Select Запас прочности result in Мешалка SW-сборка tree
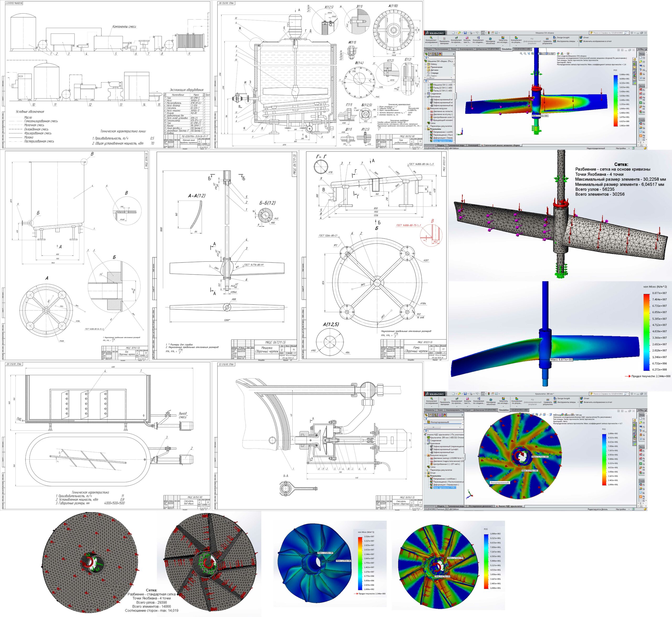This screenshot has height=617, width=672. coord(442,141)
